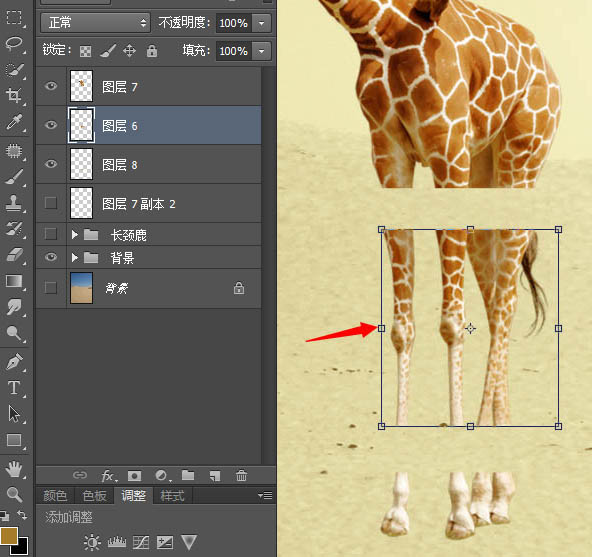Select the Crop tool
592x557 pixels.
[x=14, y=96]
